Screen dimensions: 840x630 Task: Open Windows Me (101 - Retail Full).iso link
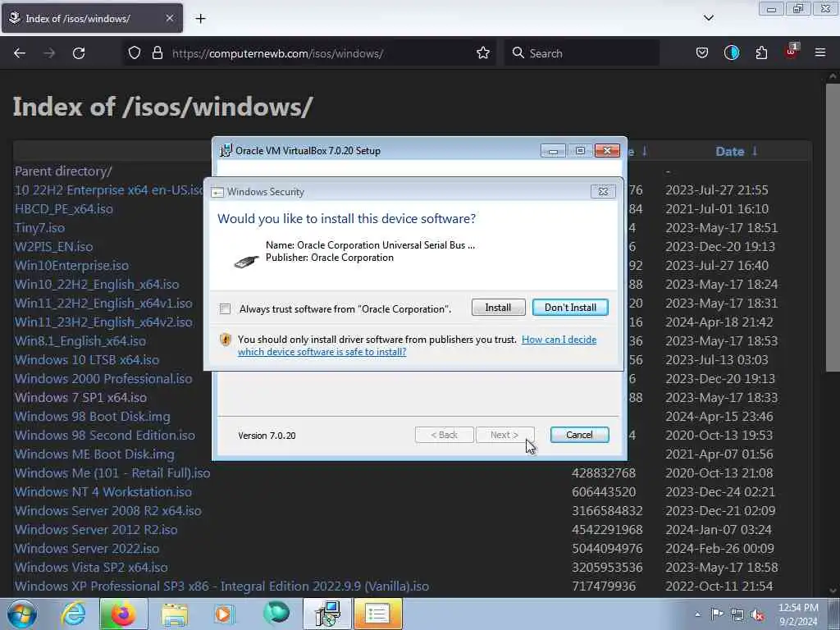click(112, 473)
